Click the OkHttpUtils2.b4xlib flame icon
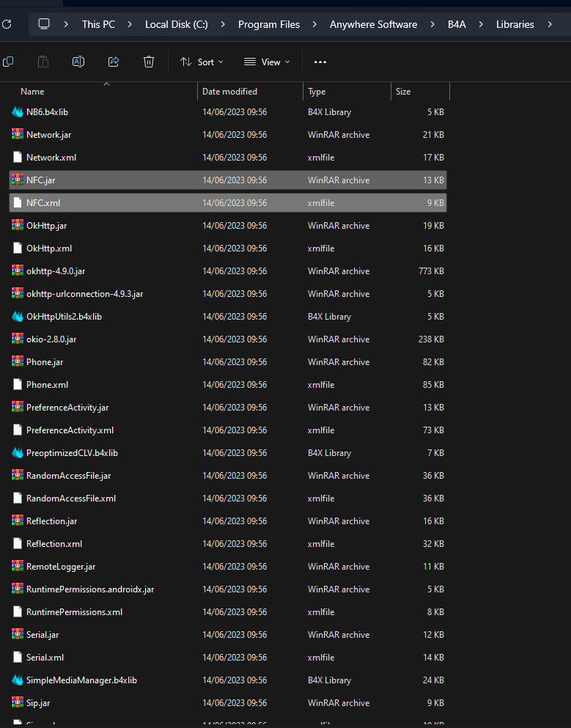This screenshot has width=571, height=728. tap(18, 317)
